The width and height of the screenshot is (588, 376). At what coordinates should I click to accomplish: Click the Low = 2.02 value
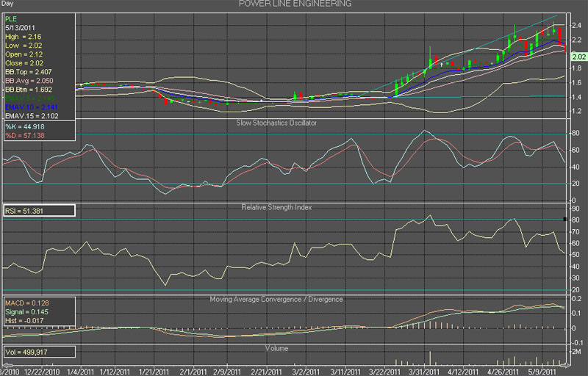coord(24,46)
